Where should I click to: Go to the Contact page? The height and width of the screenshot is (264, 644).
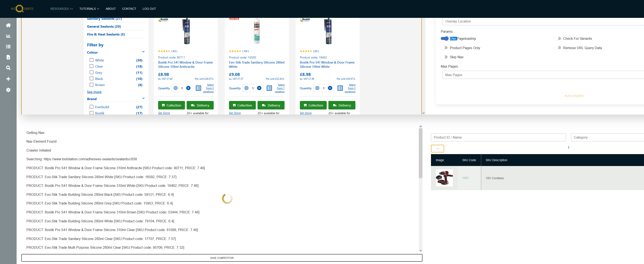pos(129,9)
